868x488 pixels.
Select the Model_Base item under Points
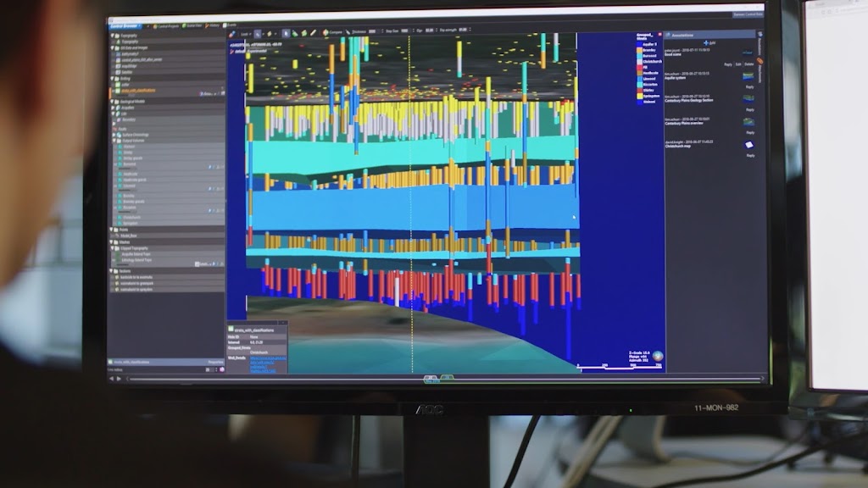[129, 236]
